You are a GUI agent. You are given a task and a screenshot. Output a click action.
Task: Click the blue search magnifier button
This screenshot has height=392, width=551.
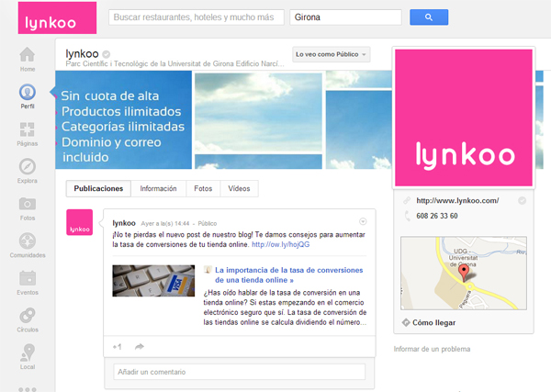click(x=429, y=17)
